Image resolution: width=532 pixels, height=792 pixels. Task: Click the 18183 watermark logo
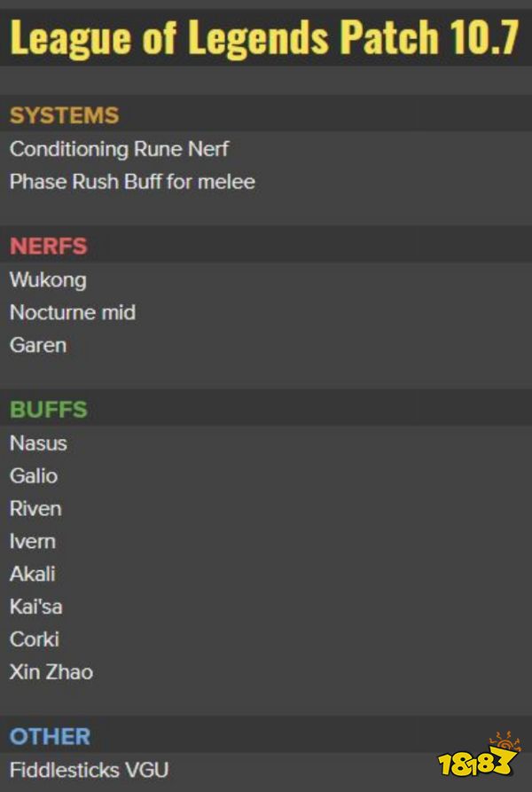coord(479,760)
